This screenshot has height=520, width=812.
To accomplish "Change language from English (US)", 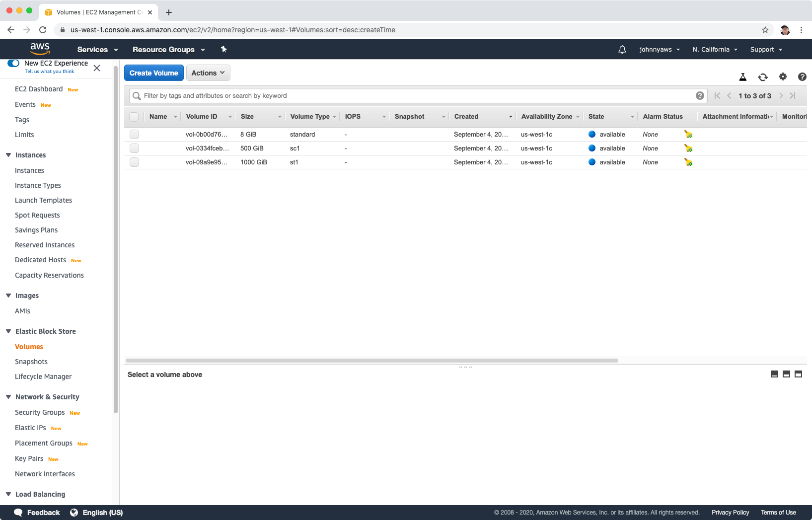I will (x=96, y=513).
